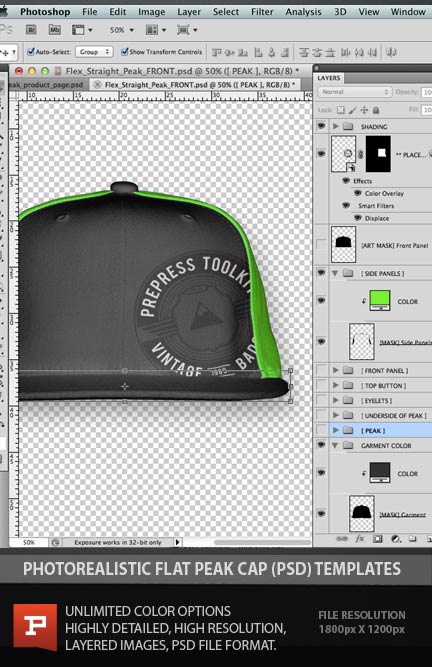Open the Auto-Select Group dropdown

pos(94,52)
